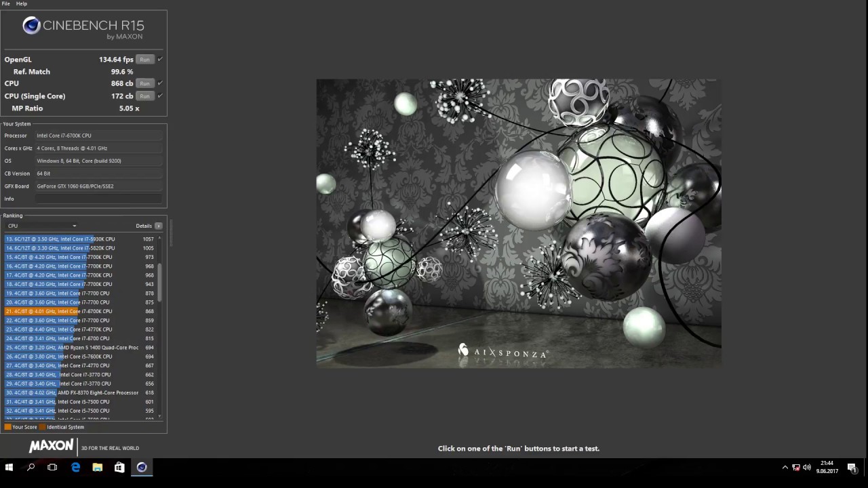
Task: Open the taskbar clock showing 21:44
Action: (x=827, y=467)
